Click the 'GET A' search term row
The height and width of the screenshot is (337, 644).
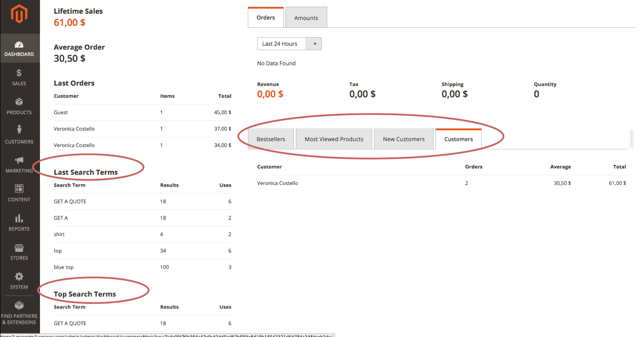coord(143,218)
